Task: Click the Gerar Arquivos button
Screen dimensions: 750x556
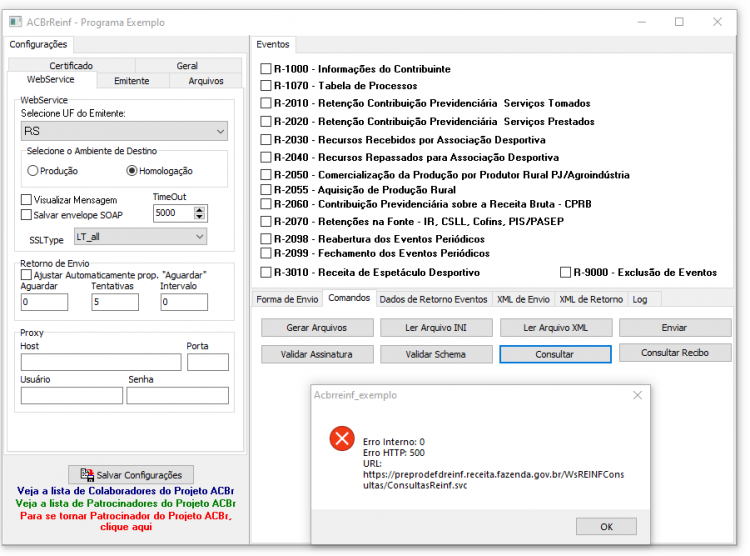Action: pyautogui.click(x=317, y=328)
